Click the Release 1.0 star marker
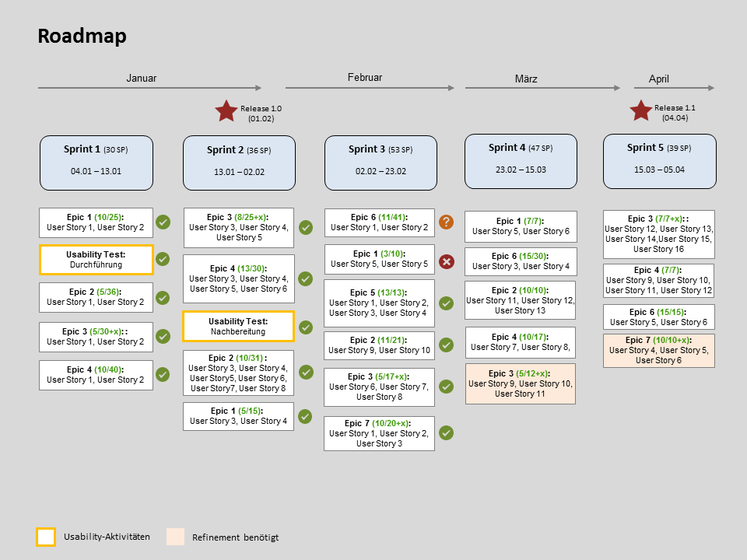 pos(226,111)
